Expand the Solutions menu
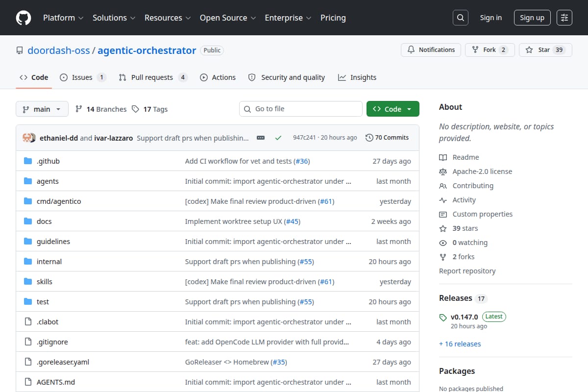Image resolution: width=588 pixels, height=392 pixels. point(114,18)
